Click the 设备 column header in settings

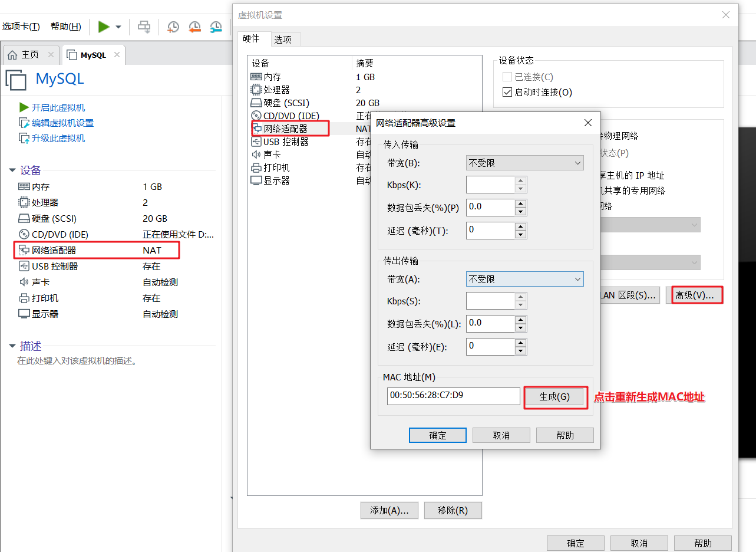tap(300, 63)
